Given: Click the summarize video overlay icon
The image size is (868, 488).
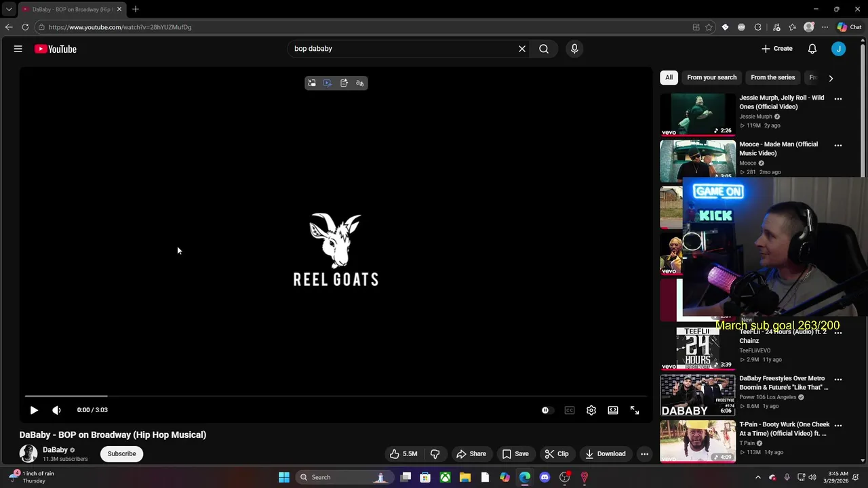Looking at the screenshot, I should click(x=344, y=83).
